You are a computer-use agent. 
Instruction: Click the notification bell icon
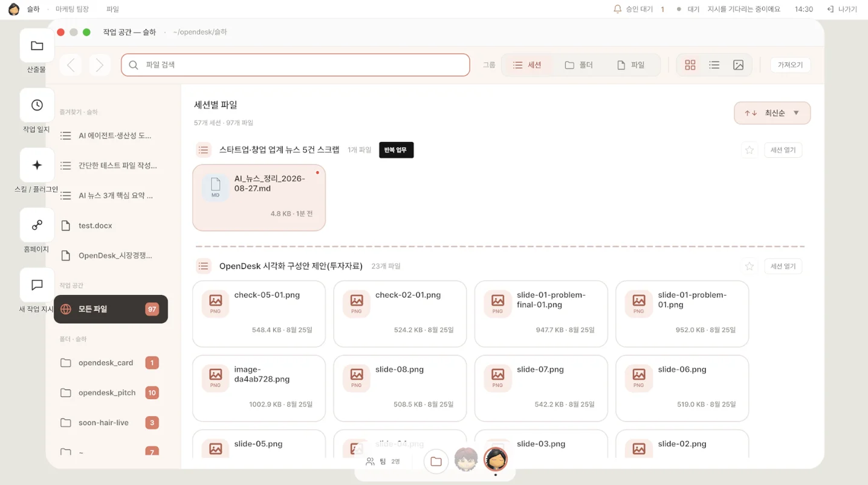click(617, 9)
